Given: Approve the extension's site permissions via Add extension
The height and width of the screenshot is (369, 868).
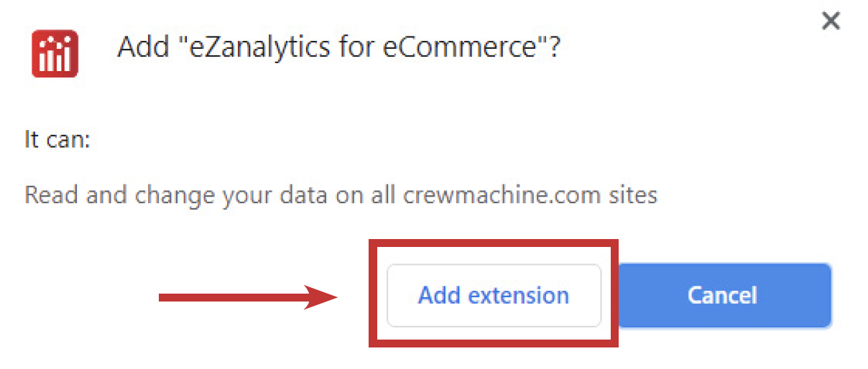Looking at the screenshot, I should 494,295.
